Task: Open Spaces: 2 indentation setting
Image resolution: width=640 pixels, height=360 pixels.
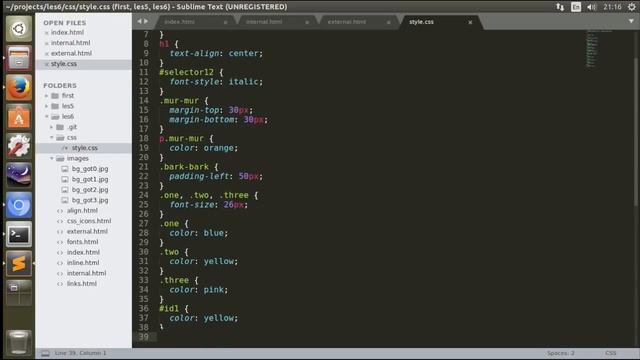Action: click(x=560, y=353)
